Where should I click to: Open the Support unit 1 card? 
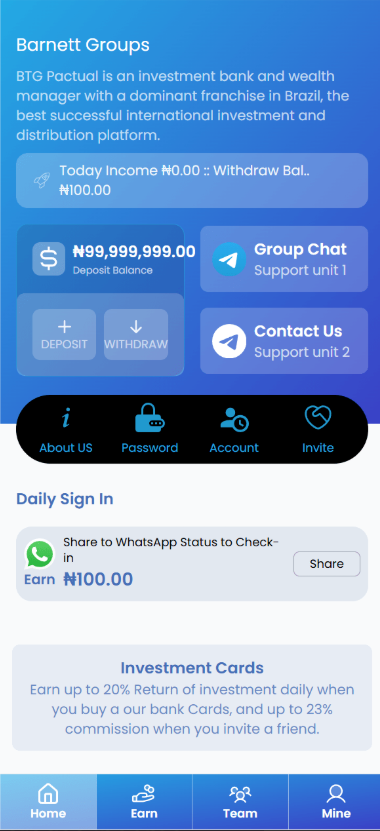coord(284,259)
